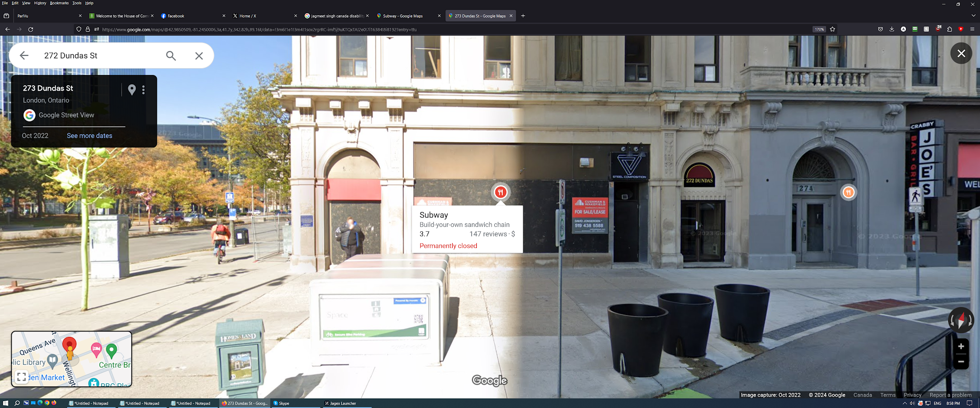Go back using the Maps search box arrow
The width and height of the screenshot is (980, 408).
[x=24, y=56]
